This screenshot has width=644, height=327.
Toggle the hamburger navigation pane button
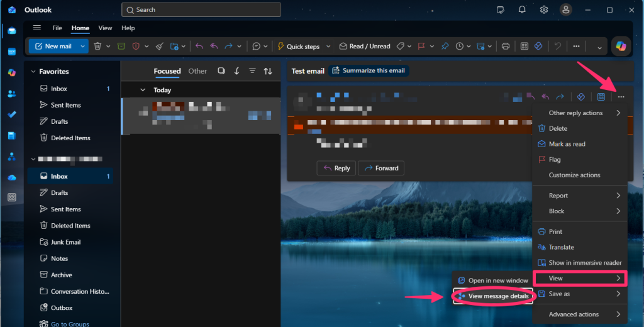pos(37,28)
